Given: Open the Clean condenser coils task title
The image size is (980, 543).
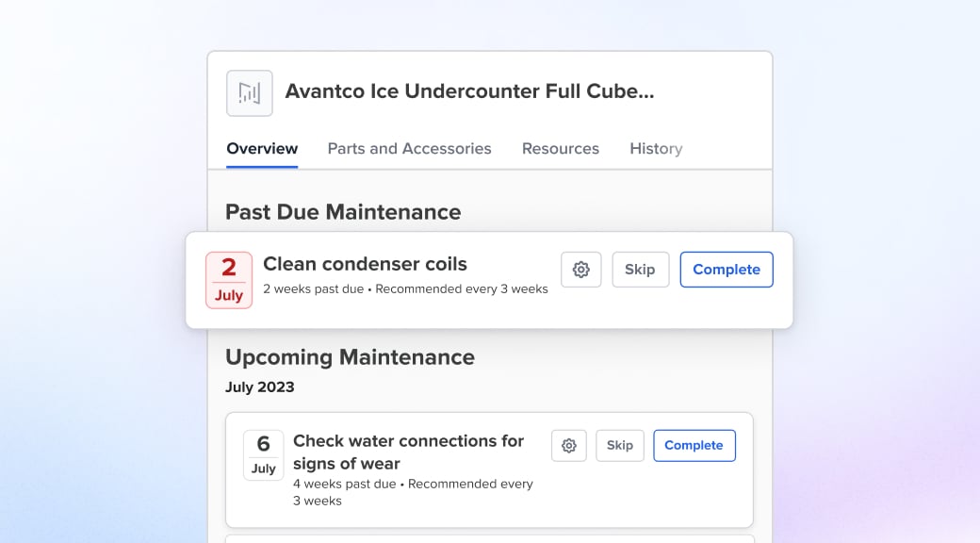Looking at the screenshot, I should click(x=365, y=264).
